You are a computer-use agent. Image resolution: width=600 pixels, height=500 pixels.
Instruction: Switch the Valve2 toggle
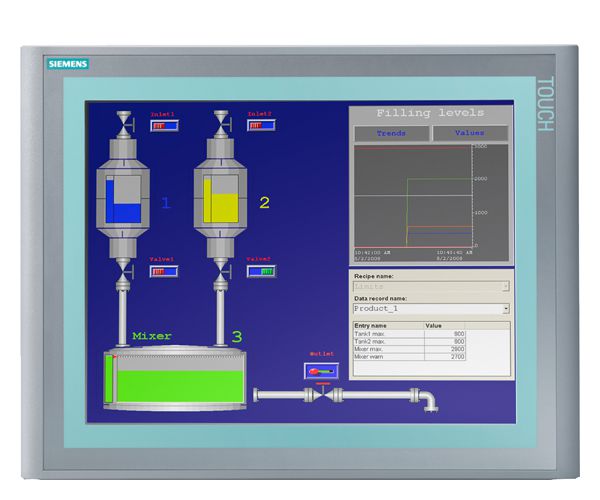[261, 271]
